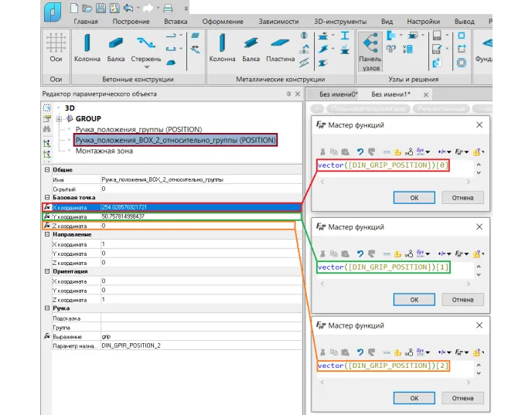Click the Save icon in quick access

pos(101,8)
